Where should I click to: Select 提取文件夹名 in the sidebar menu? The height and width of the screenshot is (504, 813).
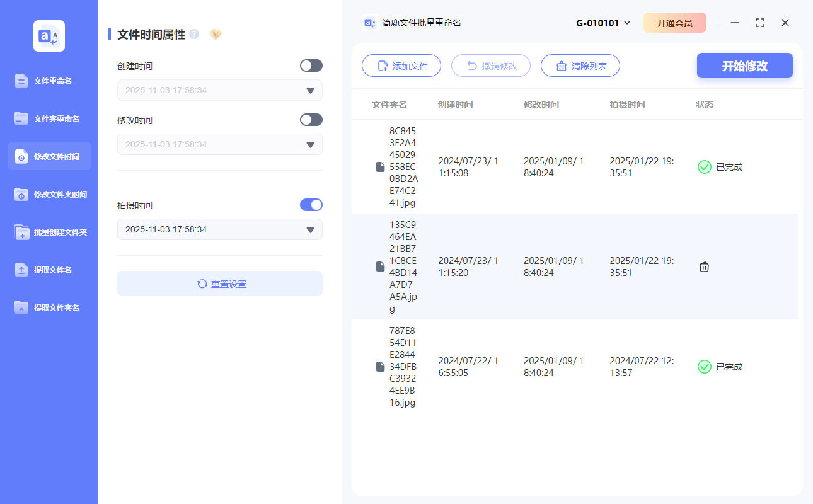pyautogui.click(x=49, y=307)
